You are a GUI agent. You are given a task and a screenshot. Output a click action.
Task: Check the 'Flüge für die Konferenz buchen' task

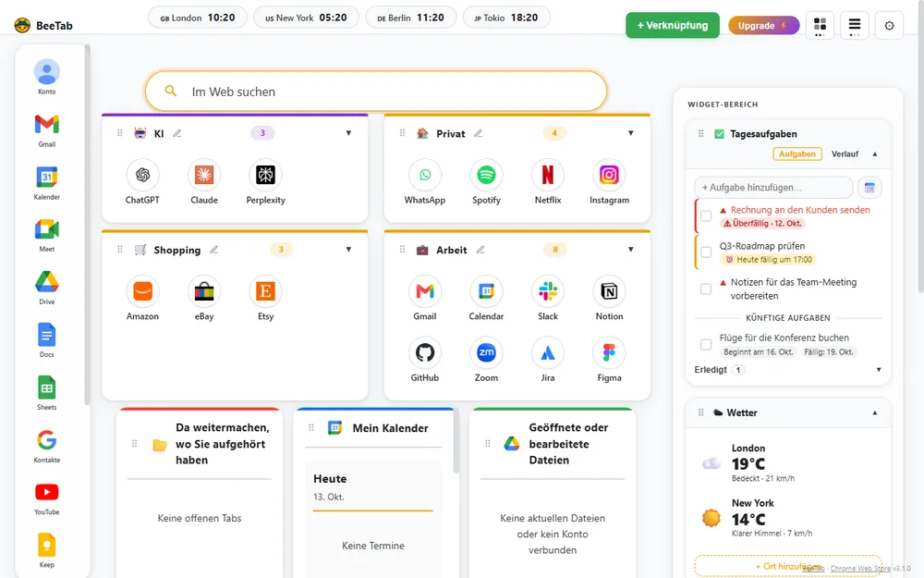coord(705,344)
